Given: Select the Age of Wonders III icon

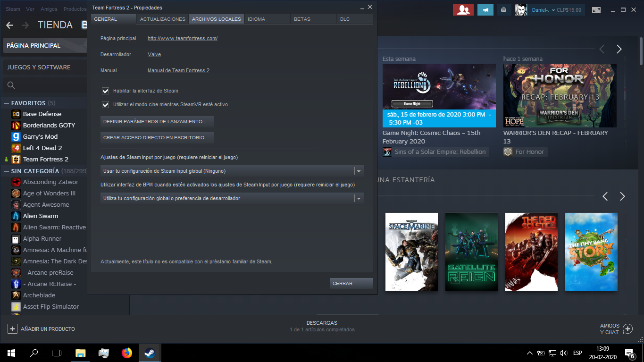Looking at the screenshot, I should pos(16,193).
